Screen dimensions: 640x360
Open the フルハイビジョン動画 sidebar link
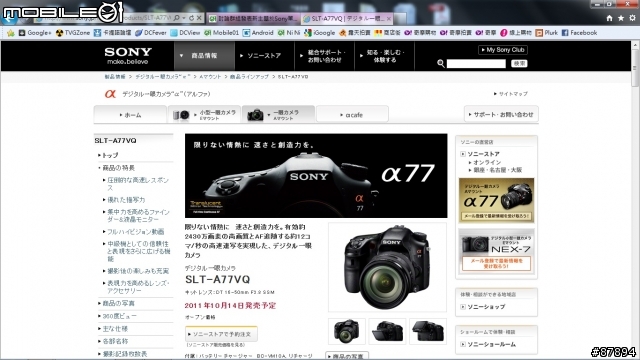pyautogui.click(x=135, y=231)
